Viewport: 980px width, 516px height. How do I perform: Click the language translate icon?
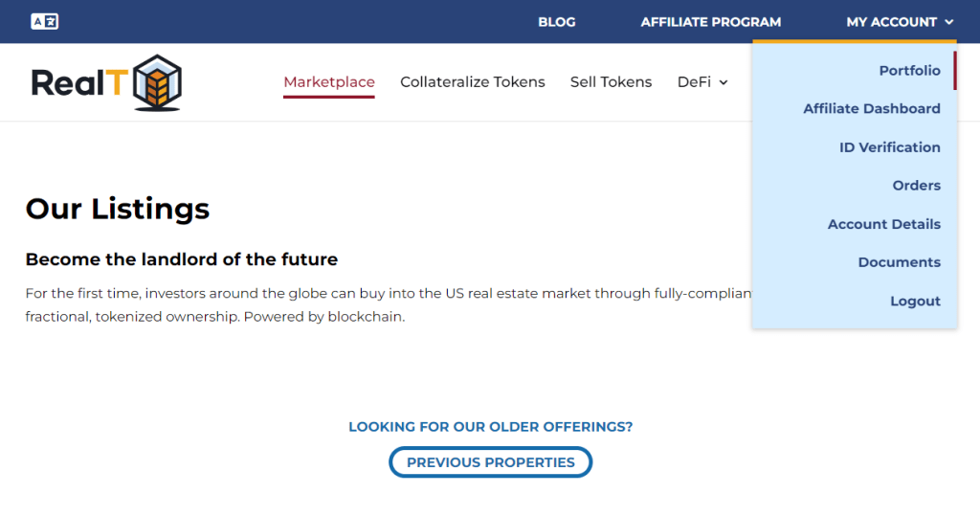pos(44,21)
